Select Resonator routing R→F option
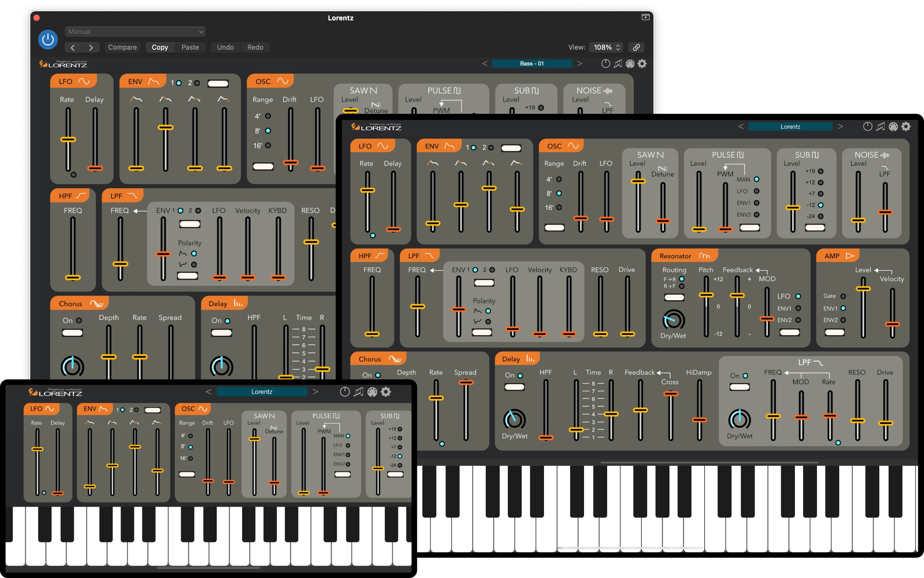924x578 pixels. pyautogui.click(x=682, y=286)
